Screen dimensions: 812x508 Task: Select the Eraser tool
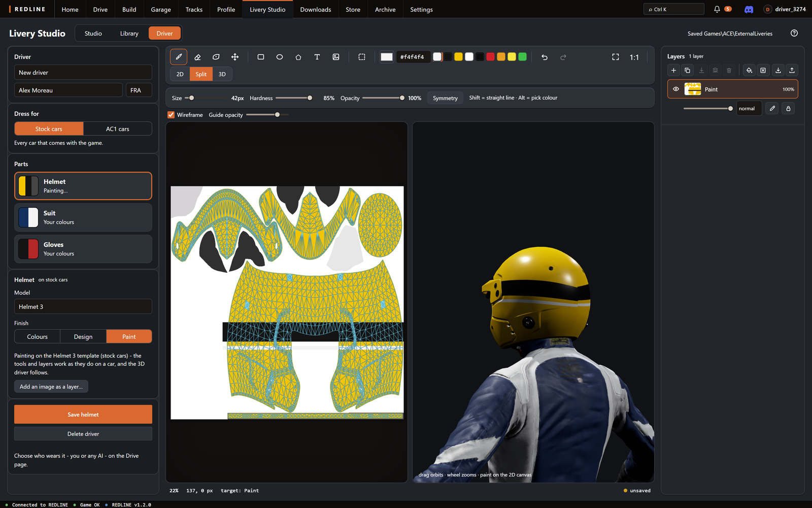coord(197,57)
